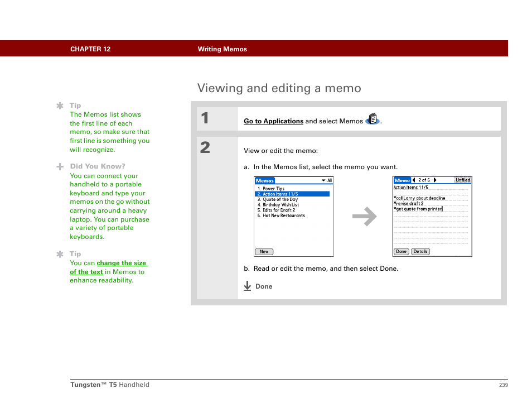Select memo 2. Action Items 11/5
Image resolution: width=532 pixels, height=412 pixels.
tap(292, 194)
